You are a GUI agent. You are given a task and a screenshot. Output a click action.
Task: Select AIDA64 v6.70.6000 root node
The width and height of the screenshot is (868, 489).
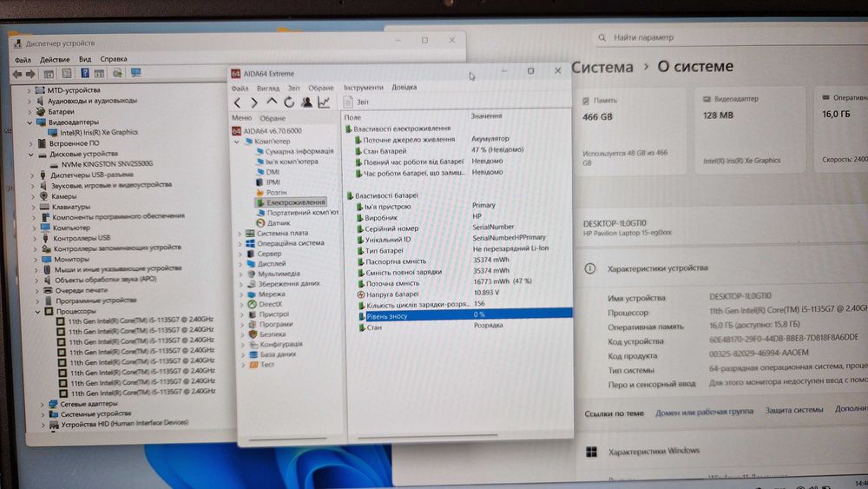click(266, 131)
